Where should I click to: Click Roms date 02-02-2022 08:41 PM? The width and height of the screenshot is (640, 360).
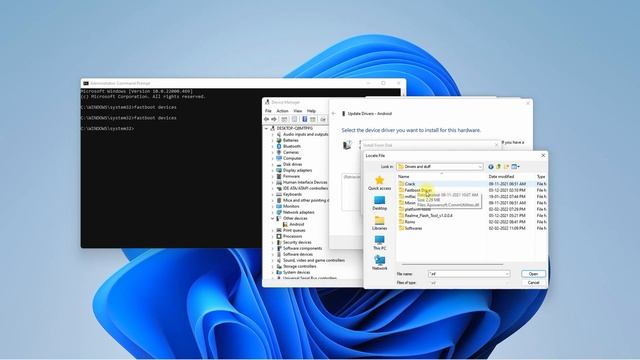(507, 222)
